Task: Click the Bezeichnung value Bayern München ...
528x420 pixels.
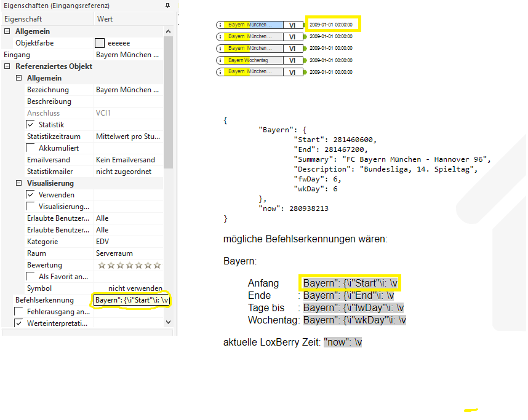Action: 128,90
